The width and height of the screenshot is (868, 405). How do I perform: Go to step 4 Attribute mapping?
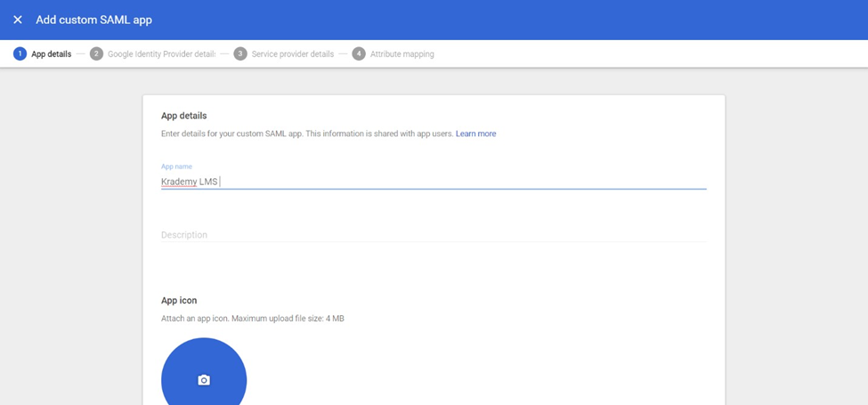tap(393, 54)
